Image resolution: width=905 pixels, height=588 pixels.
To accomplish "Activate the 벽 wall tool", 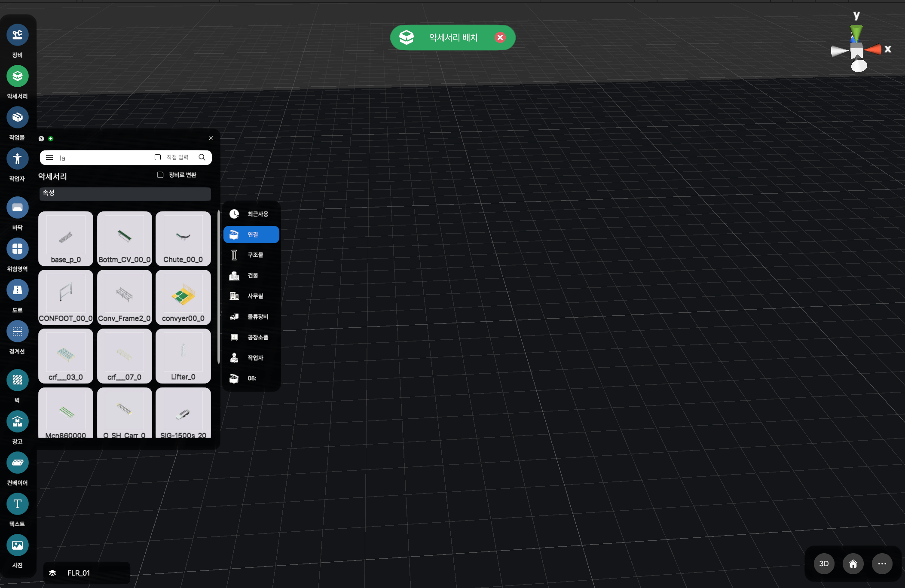I will pos(17,380).
